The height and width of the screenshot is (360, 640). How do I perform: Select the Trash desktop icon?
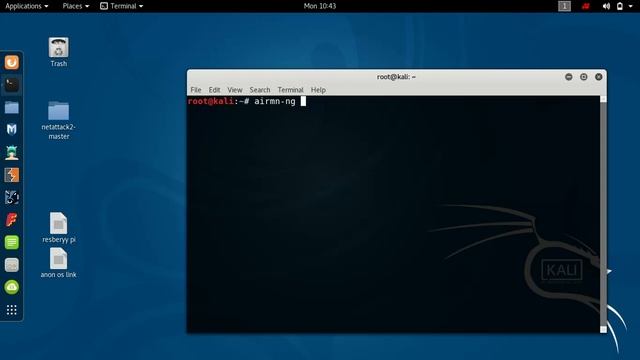pos(59,52)
